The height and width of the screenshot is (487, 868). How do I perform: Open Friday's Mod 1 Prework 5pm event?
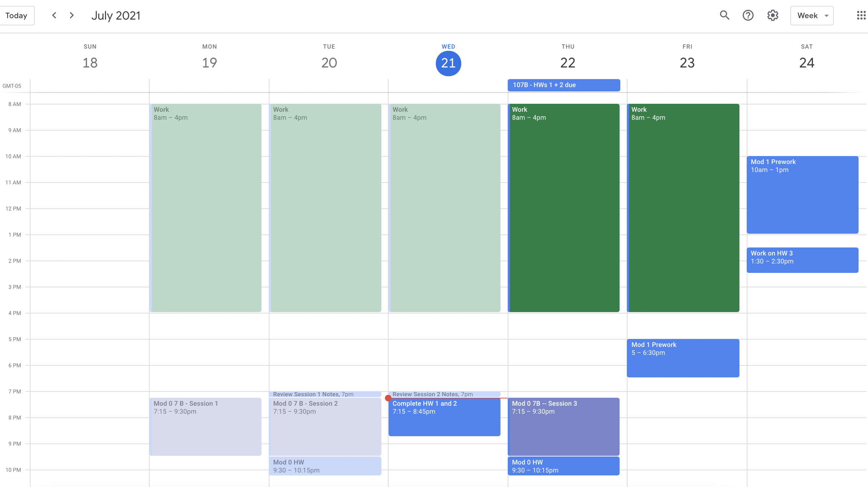click(683, 358)
